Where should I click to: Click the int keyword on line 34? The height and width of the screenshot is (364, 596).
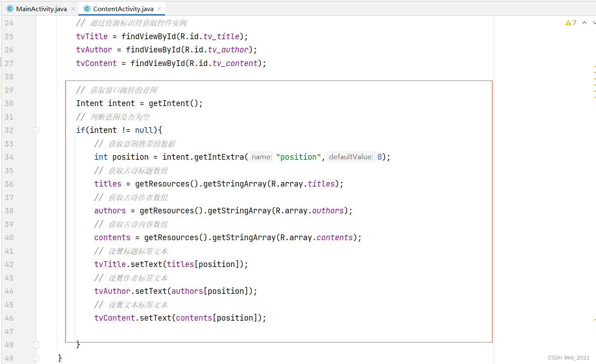pyautogui.click(x=101, y=157)
